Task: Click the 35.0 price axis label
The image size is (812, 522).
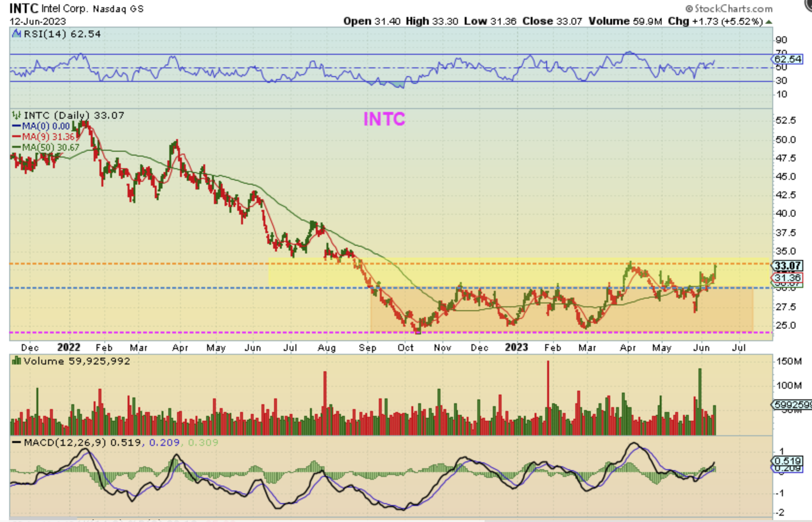Action: pos(786,251)
